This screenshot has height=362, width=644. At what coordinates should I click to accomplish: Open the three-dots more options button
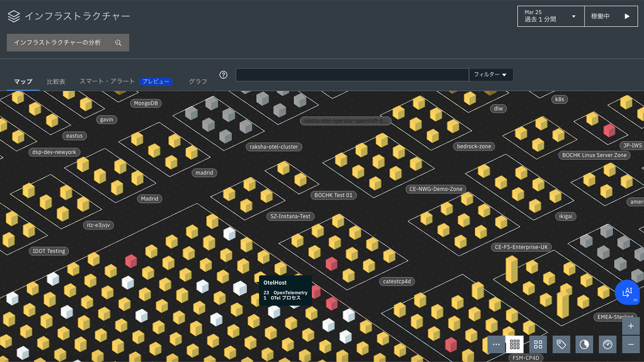[496, 344]
